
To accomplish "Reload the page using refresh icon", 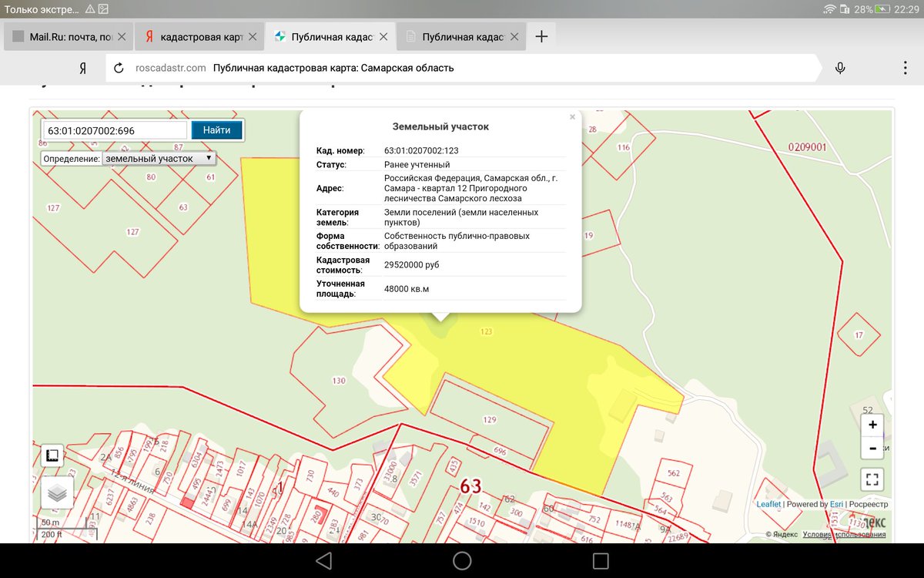I will [x=119, y=68].
